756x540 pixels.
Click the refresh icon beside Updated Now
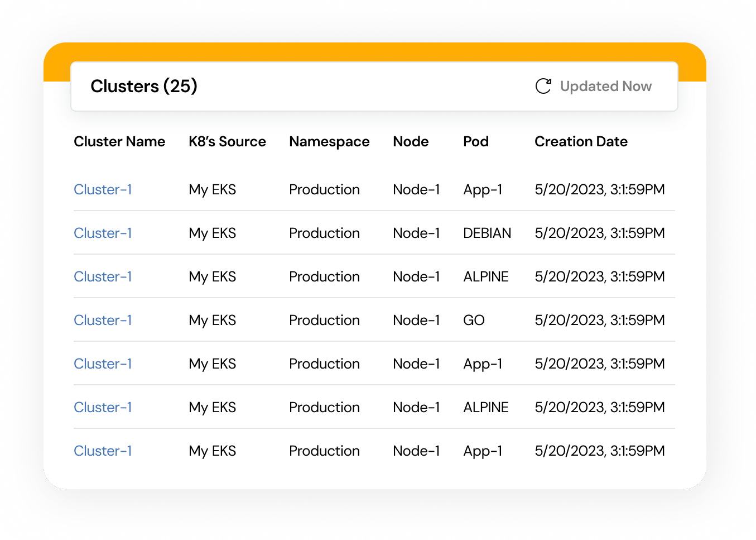click(543, 86)
